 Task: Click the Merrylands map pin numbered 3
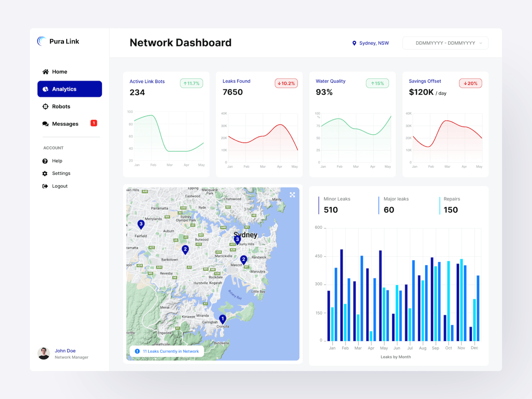141,224
